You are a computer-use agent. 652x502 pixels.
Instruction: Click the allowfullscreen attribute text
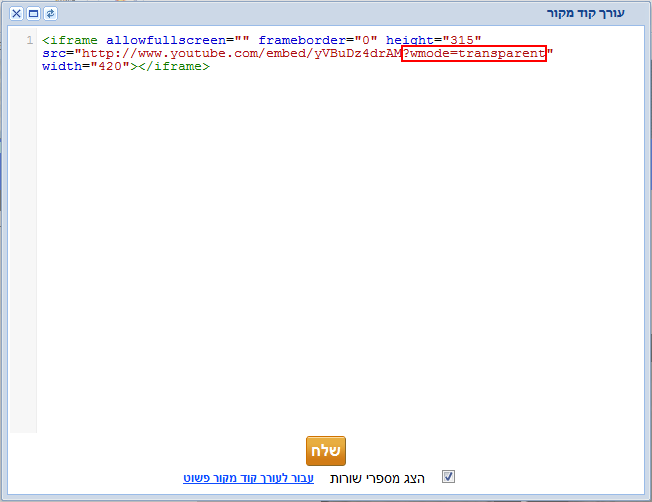178,40
